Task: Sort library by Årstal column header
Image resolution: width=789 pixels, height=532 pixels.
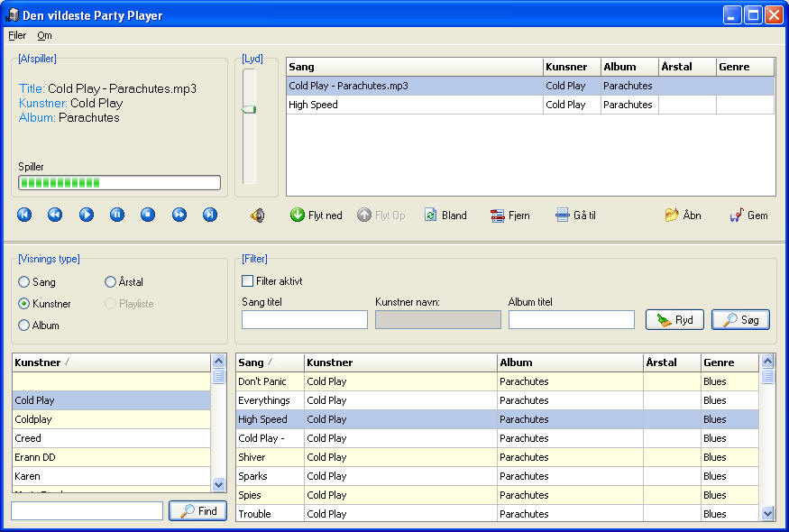Action: [x=673, y=362]
